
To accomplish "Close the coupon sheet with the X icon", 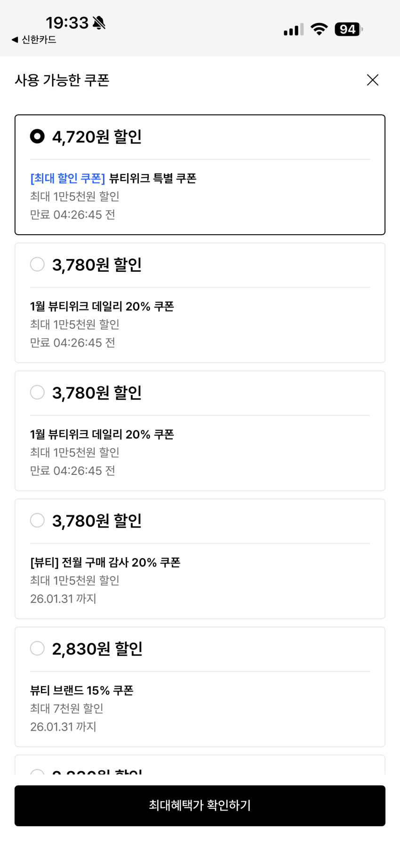I will pos(372,80).
